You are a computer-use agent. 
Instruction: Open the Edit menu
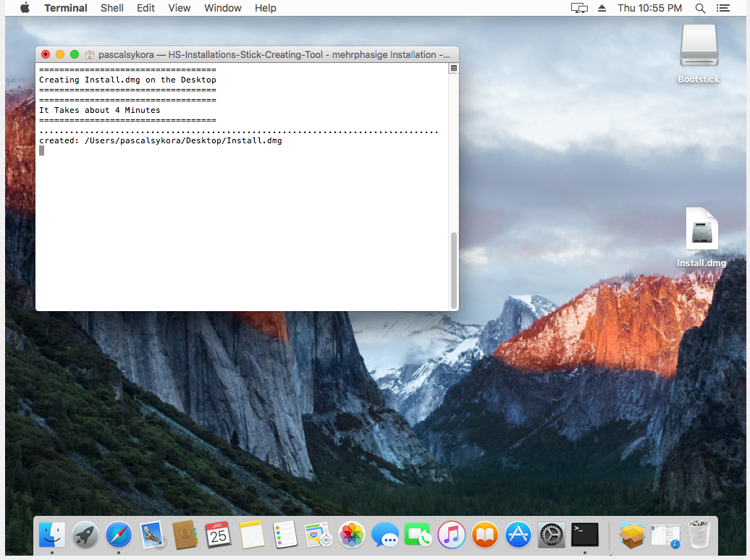[x=146, y=8]
